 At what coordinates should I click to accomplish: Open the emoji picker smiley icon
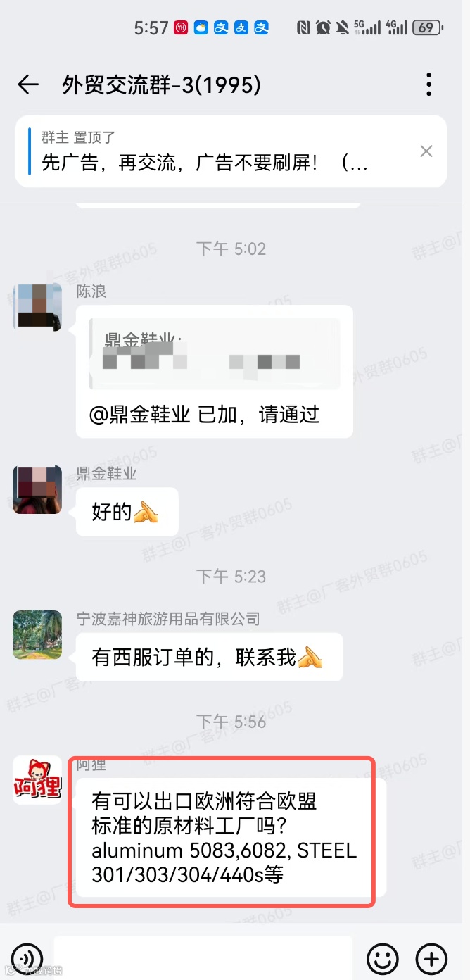coord(383,959)
